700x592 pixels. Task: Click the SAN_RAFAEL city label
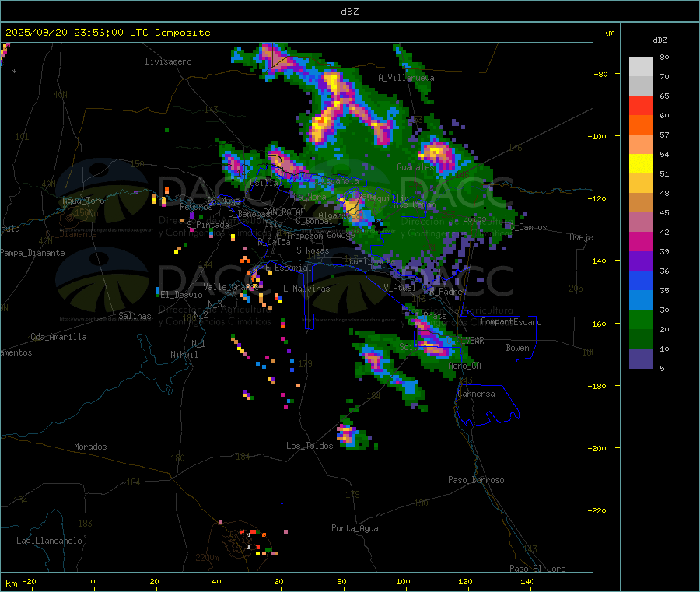click(x=285, y=212)
